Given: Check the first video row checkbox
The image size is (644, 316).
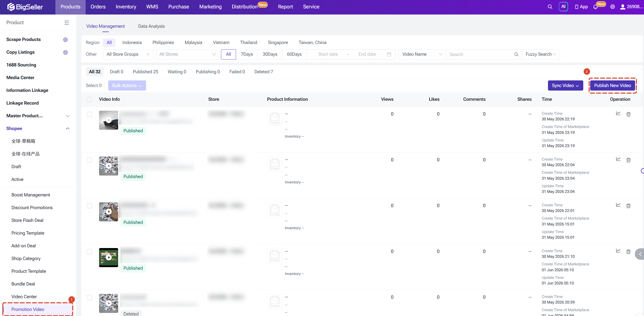Looking at the screenshot, I should pos(89,114).
